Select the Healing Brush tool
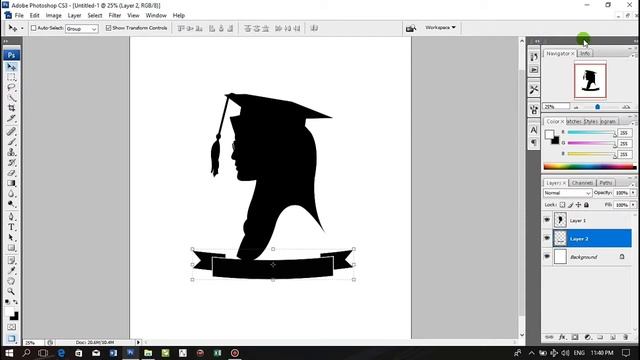Viewport: 640px width, 360px height. pyautogui.click(x=11, y=131)
